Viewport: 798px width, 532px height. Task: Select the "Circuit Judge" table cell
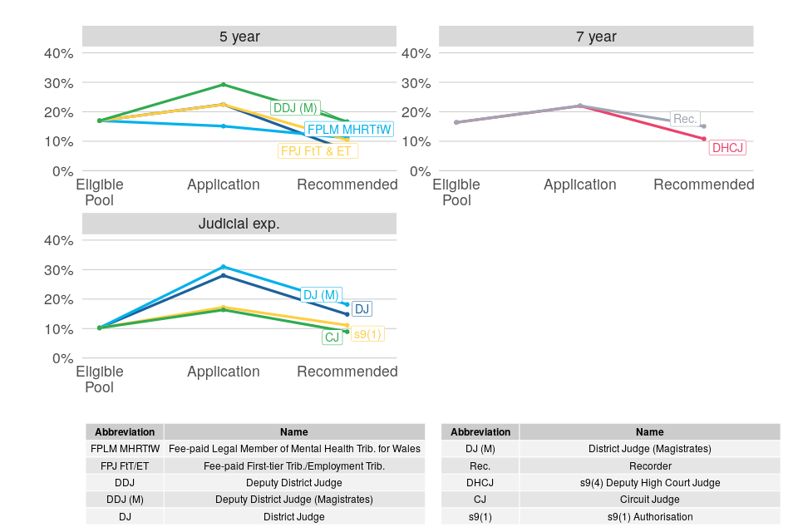tap(649, 500)
